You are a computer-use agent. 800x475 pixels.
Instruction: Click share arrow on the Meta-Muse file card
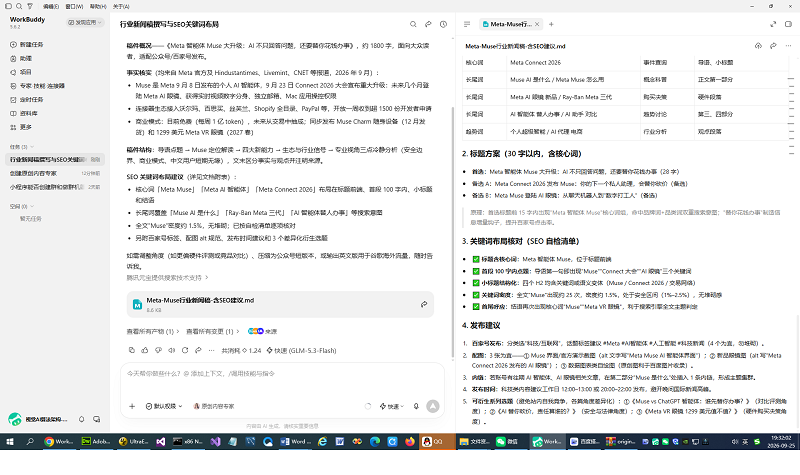(424, 304)
